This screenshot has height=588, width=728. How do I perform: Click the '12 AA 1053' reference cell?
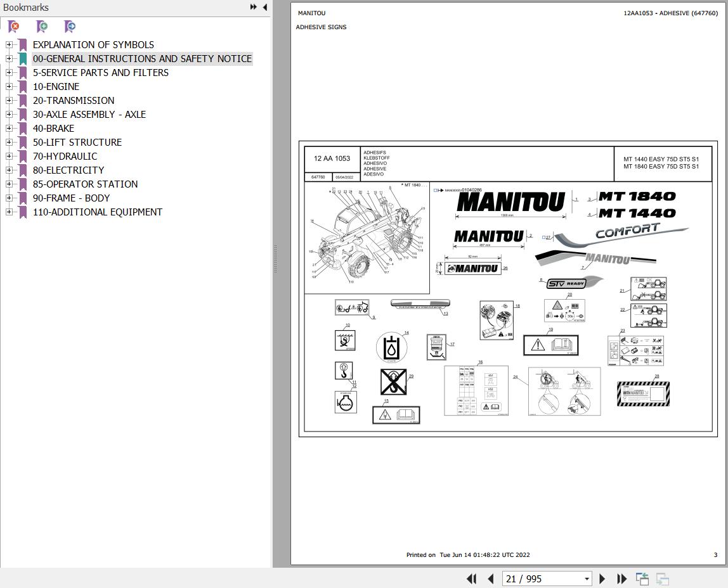click(x=332, y=158)
